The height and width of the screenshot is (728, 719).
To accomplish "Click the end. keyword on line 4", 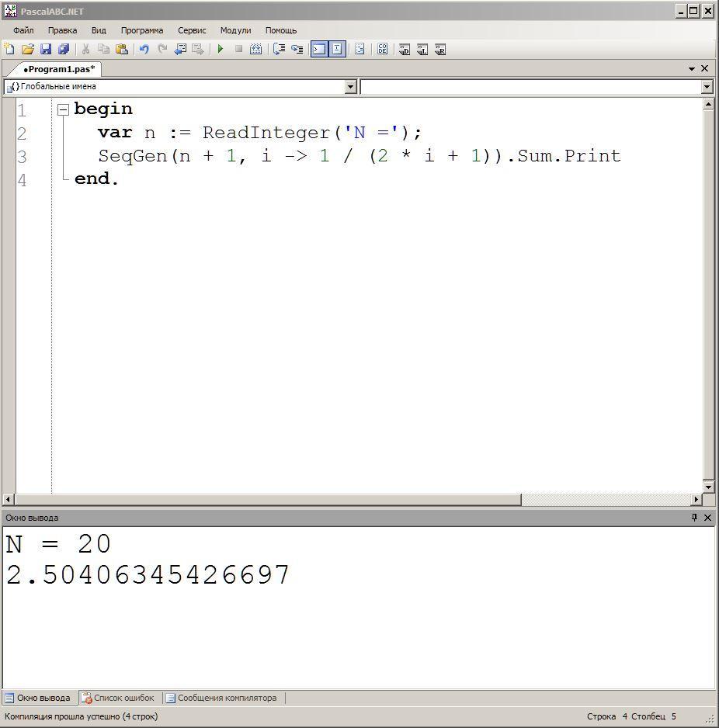I will [96, 179].
